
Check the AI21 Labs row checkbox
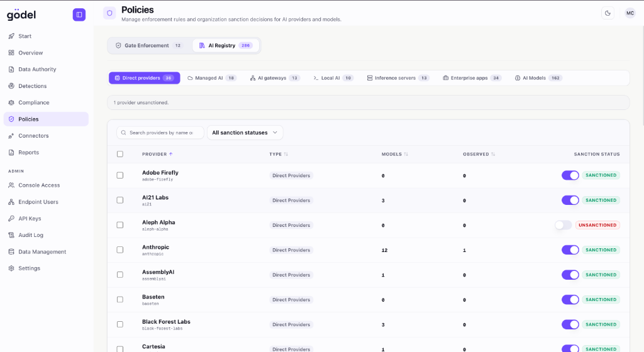coord(120,201)
